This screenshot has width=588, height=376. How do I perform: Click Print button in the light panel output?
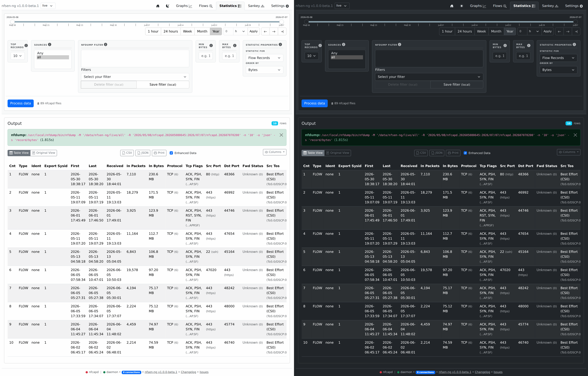[x=159, y=153]
